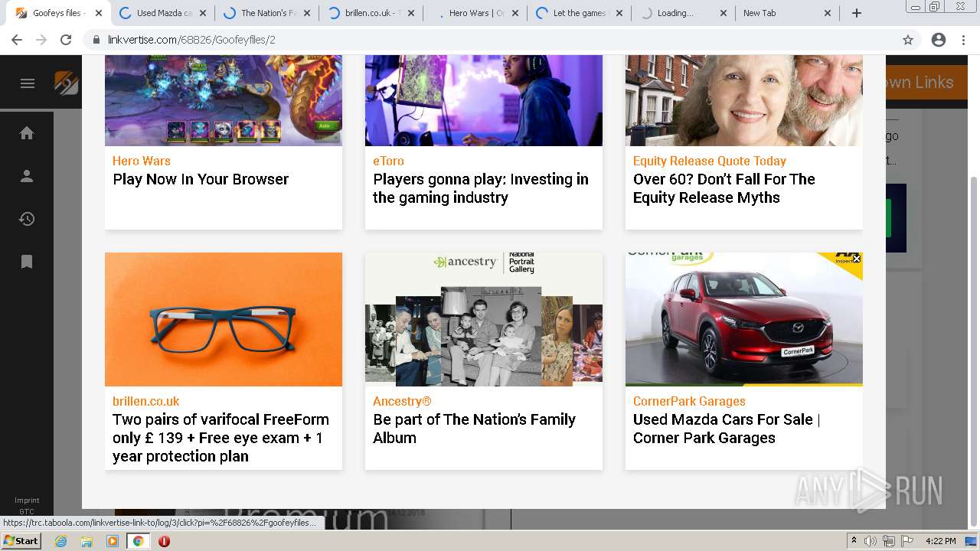Open the user profile sidebar icon
This screenshot has height=551, width=980.
(27, 176)
